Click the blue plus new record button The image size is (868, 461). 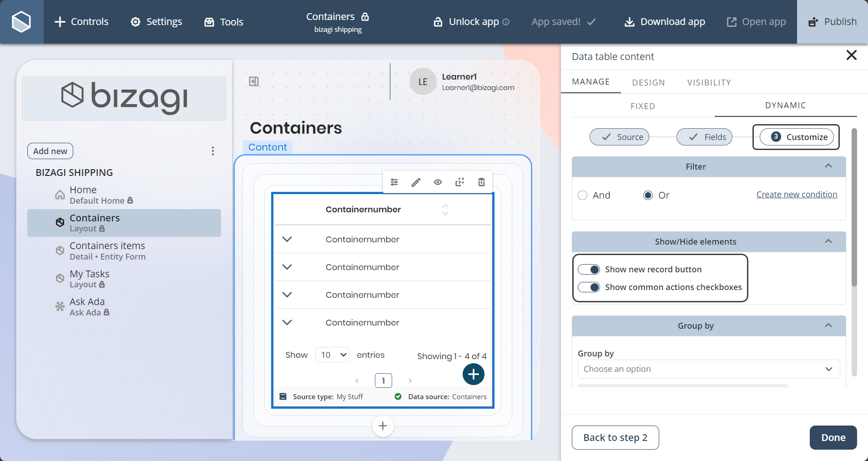coord(474,374)
